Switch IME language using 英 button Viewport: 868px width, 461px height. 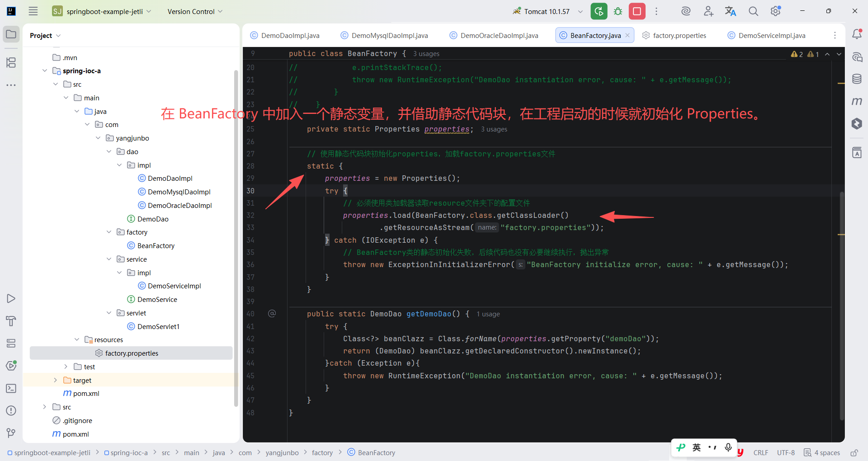697,447
